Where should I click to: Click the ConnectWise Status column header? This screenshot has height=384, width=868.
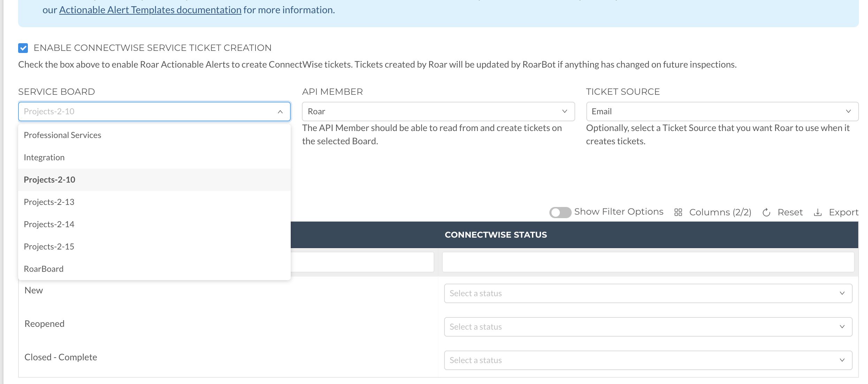click(x=495, y=235)
